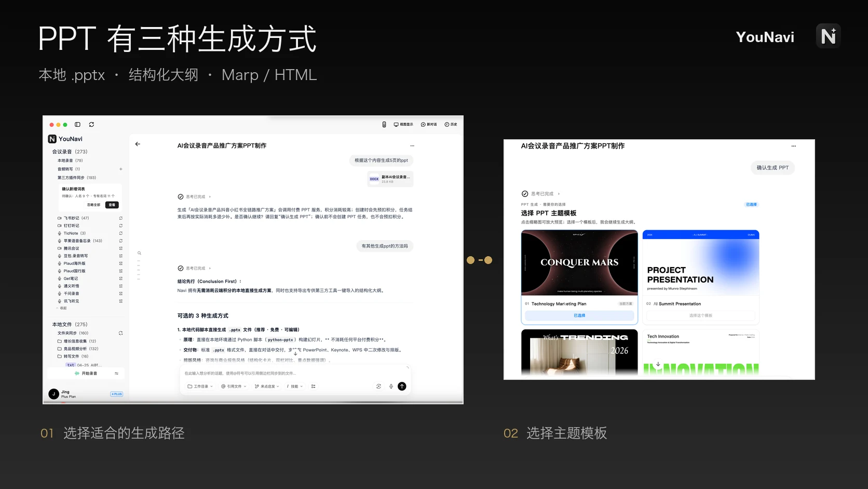Click the sync-off icon for 讯飞听见
The image size is (868, 489).
tap(121, 301)
